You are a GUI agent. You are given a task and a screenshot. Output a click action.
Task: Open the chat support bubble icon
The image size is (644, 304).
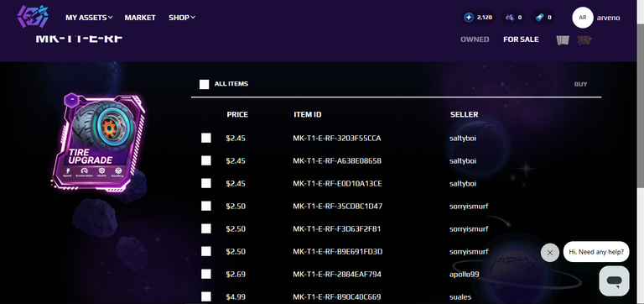[x=614, y=281]
